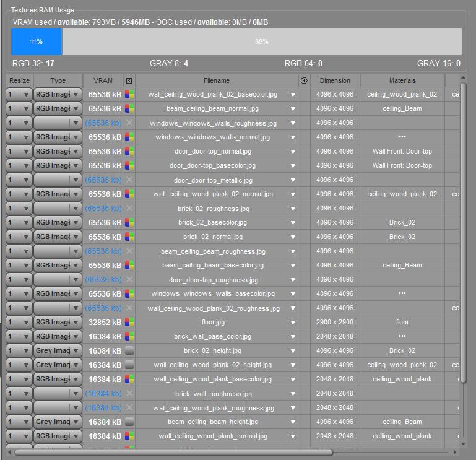Click materials ellipsis for windows_windows_walls_basecolor.jpg
The height and width of the screenshot is (460, 476).
pos(402,293)
